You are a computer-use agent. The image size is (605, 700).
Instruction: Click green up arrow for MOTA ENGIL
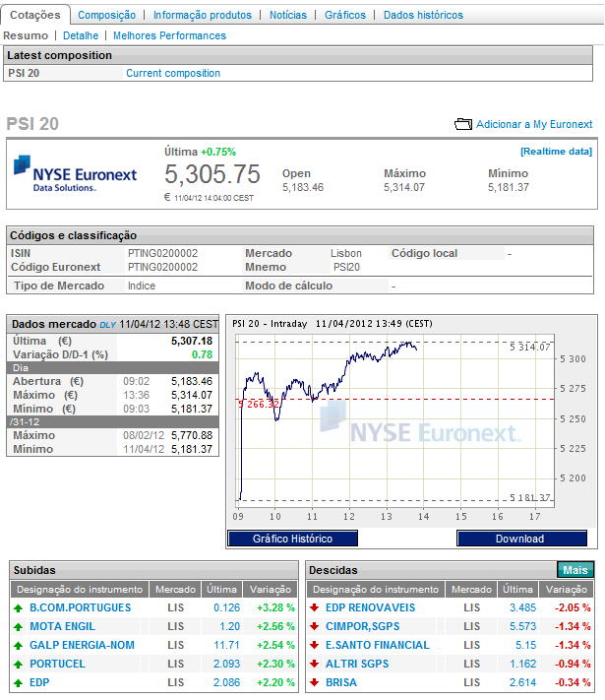(x=18, y=626)
